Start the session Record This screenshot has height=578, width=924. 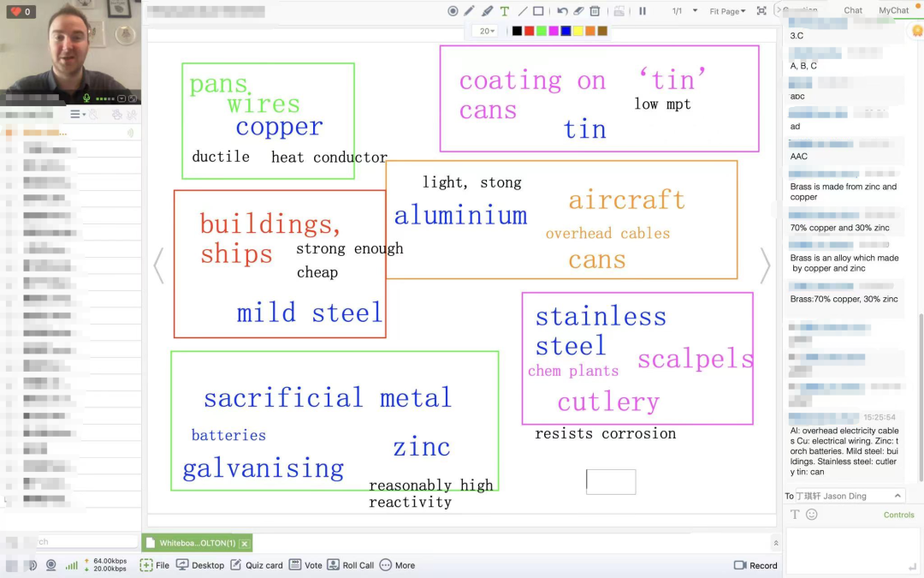click(755, 565)
